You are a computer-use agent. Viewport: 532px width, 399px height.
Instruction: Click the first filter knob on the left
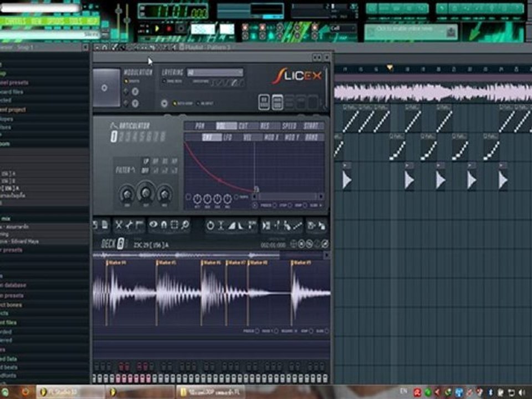[127, 195]
